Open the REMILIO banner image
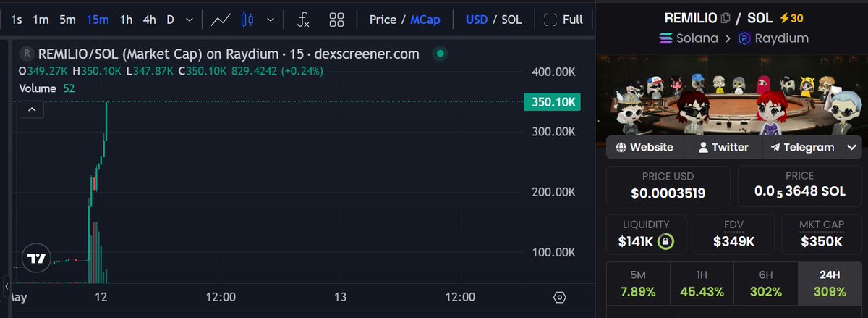Screen dimensions: 868x318 click(x=731, y=95)
